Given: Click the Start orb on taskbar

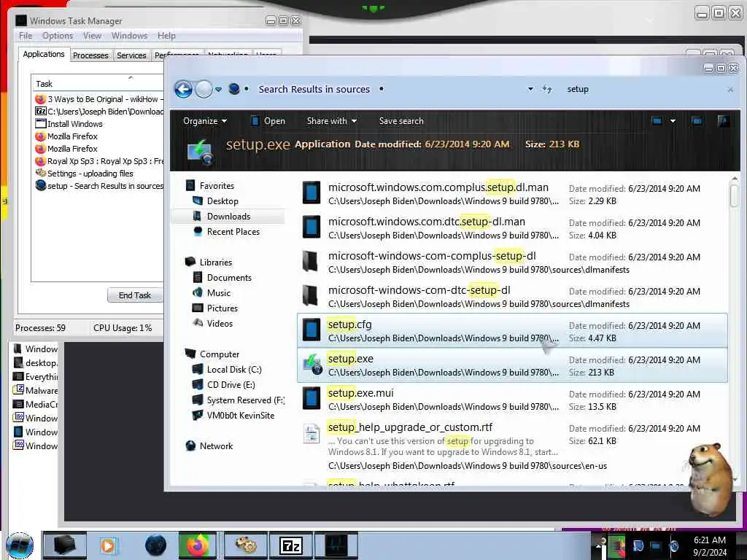Looking at the screenshot, I should point(20,545).
